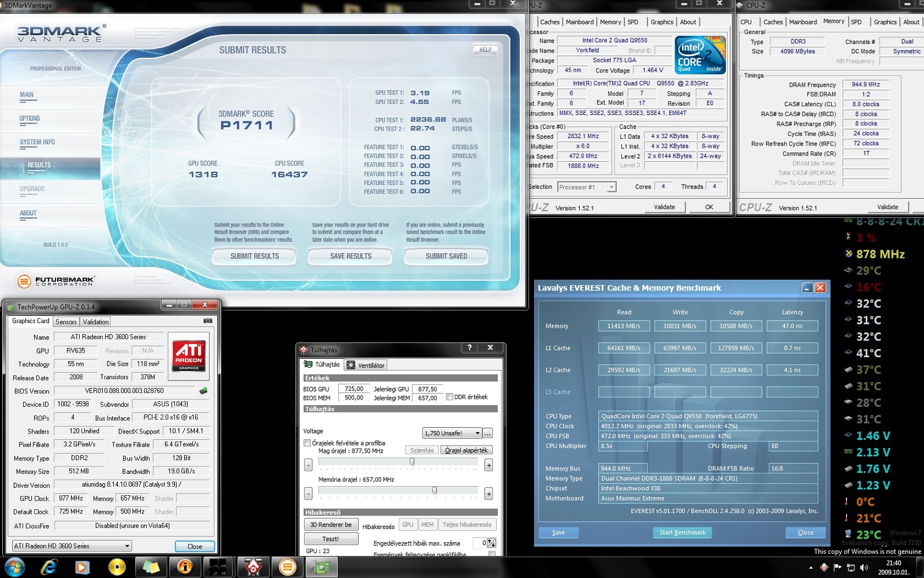Click the black four-pane taskbar icon

(218, 567)
